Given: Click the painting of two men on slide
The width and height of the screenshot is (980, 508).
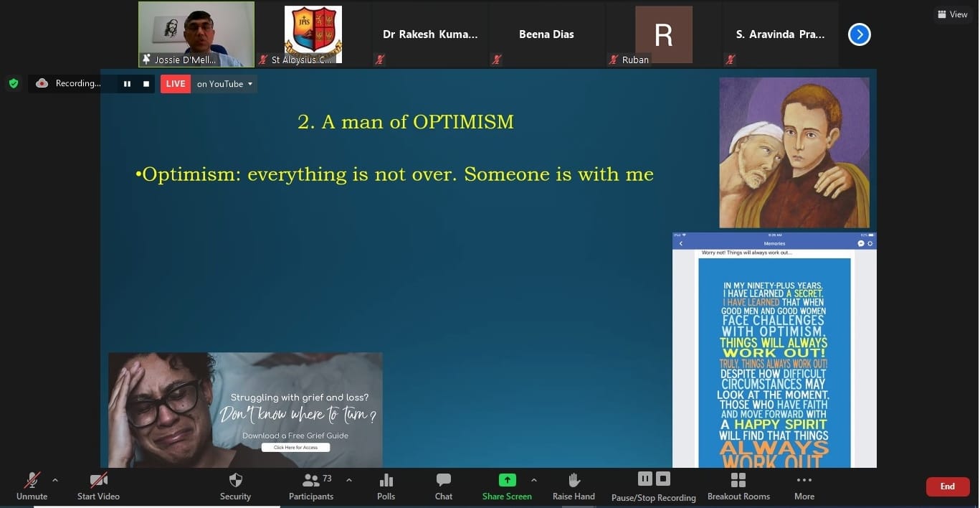Looking at the screenshot, I should point(794,153).
